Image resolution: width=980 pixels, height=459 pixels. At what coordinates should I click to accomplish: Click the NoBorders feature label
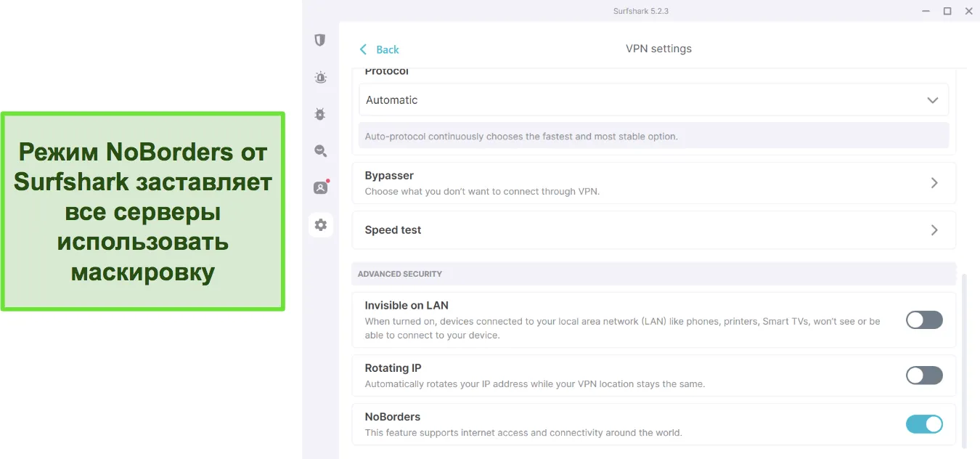point(393,417)
